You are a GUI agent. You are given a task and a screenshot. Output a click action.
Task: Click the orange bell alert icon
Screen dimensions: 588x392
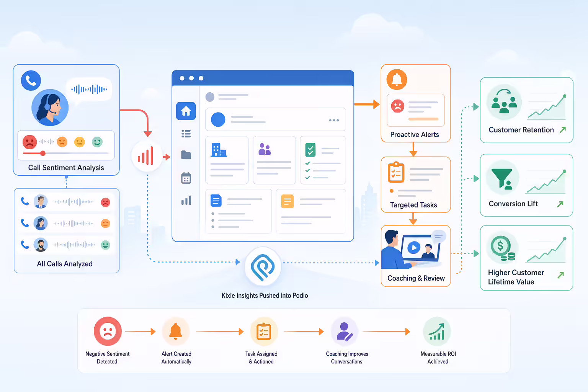[x=397, y=80]
